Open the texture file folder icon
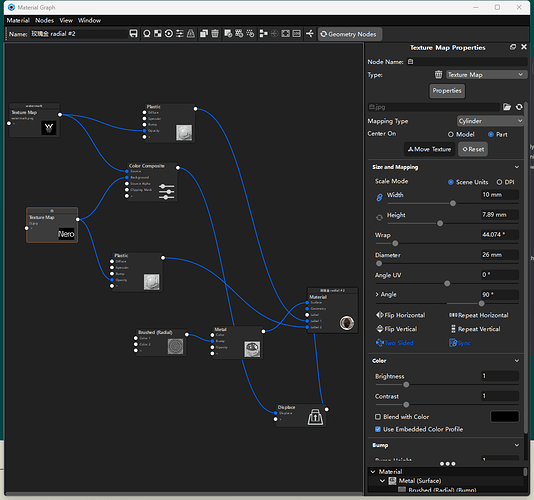The image size is (534, 500). point(507,107)
